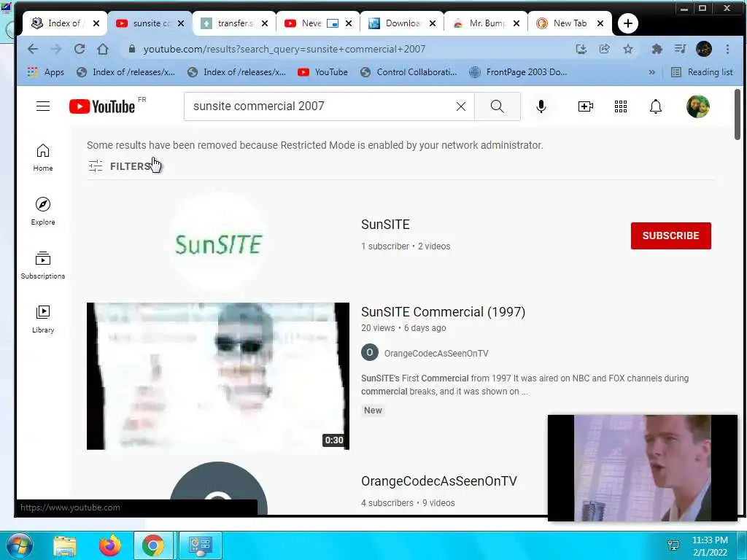Go forward with the browser forward arrow

(x=55, y=49)
